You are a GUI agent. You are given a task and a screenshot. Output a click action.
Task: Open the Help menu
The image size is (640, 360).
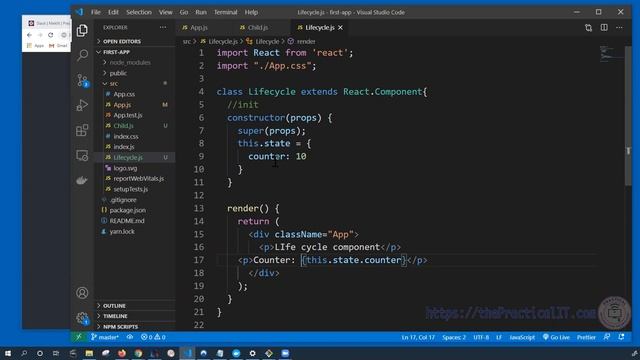pyautogui.click(x=251, y=12)
